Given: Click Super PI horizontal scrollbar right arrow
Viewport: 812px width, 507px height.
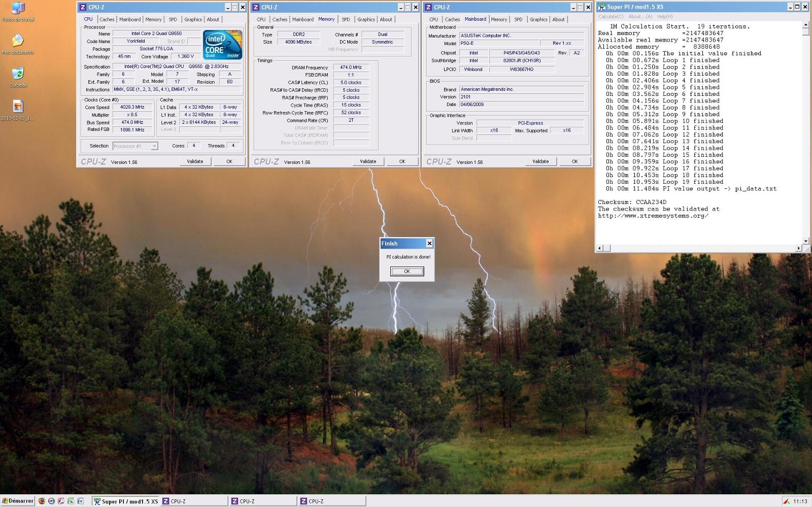Looking at the screenshot, I should tap(798, 248).
